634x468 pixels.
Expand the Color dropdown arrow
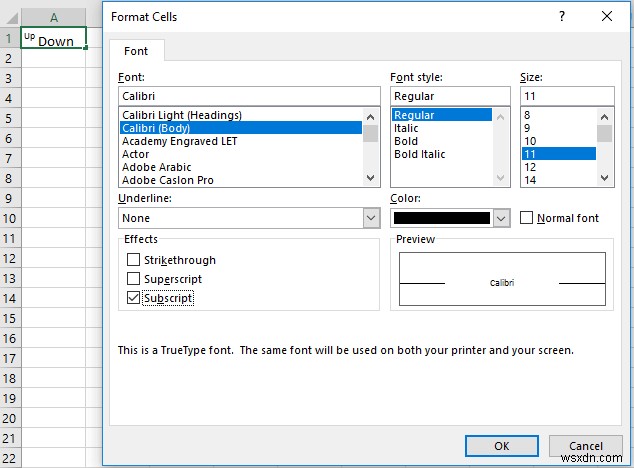tap(501, 218)
